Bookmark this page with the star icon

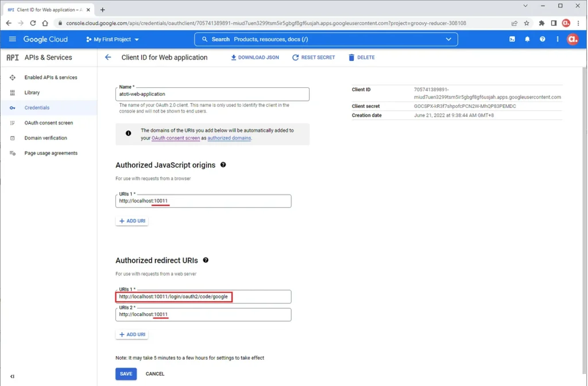pos(527,23)
